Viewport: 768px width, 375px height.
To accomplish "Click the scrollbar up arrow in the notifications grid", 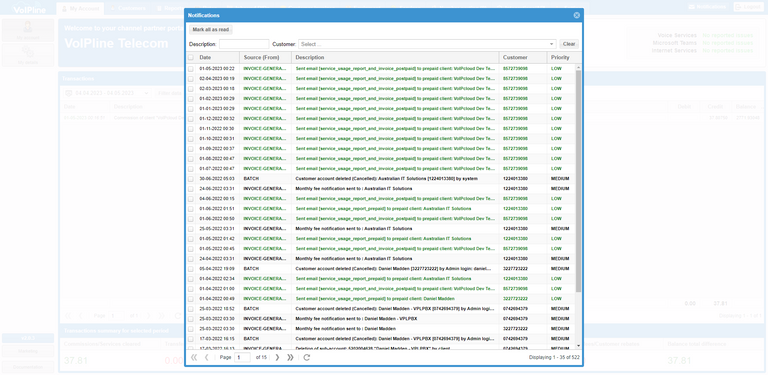I will (x=578, y=67).
